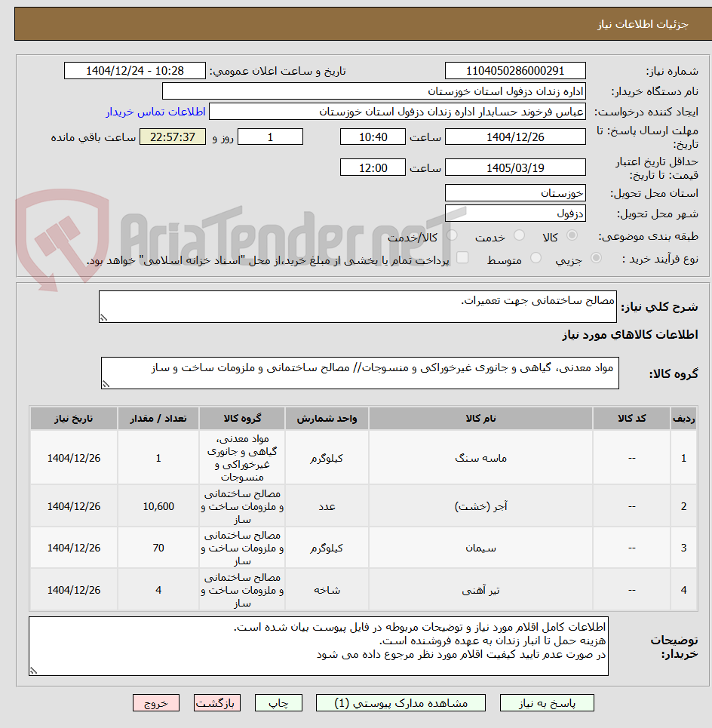This screenshot has width=712, height=728.
Task: Click the بازگشت back button
Action: click(x=216, y=703)
